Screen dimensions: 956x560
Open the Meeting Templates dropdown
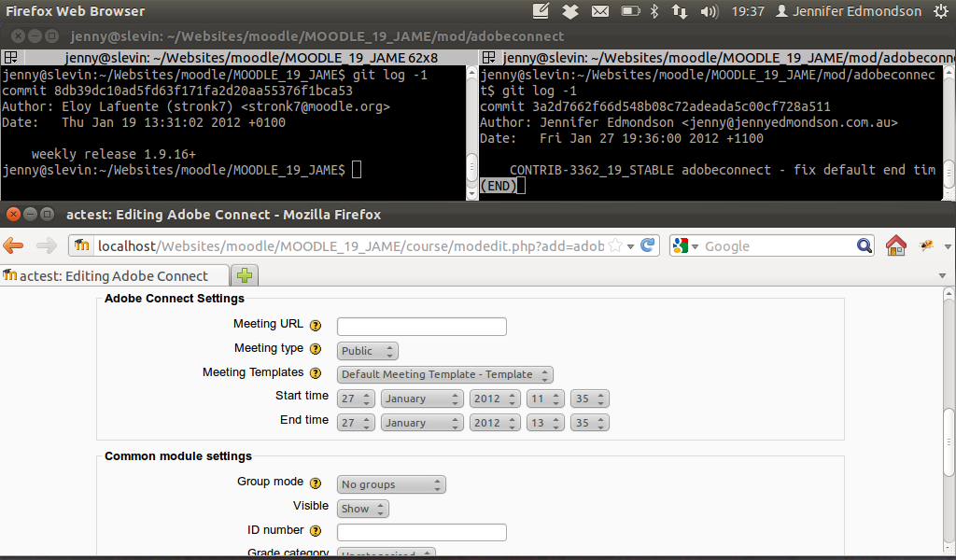click(x=445, y=375)
